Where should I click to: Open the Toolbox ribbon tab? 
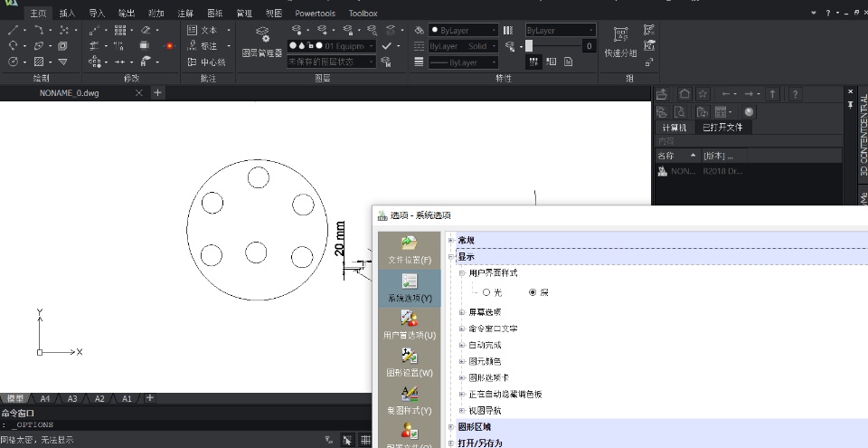[x=363, y=14]
